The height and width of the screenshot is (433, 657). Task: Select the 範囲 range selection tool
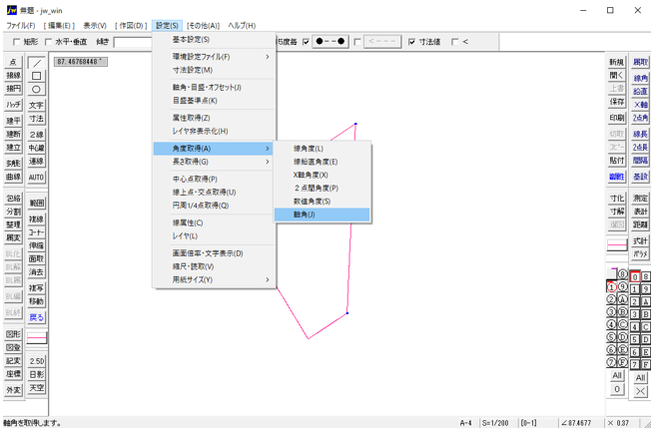(36, 203)
